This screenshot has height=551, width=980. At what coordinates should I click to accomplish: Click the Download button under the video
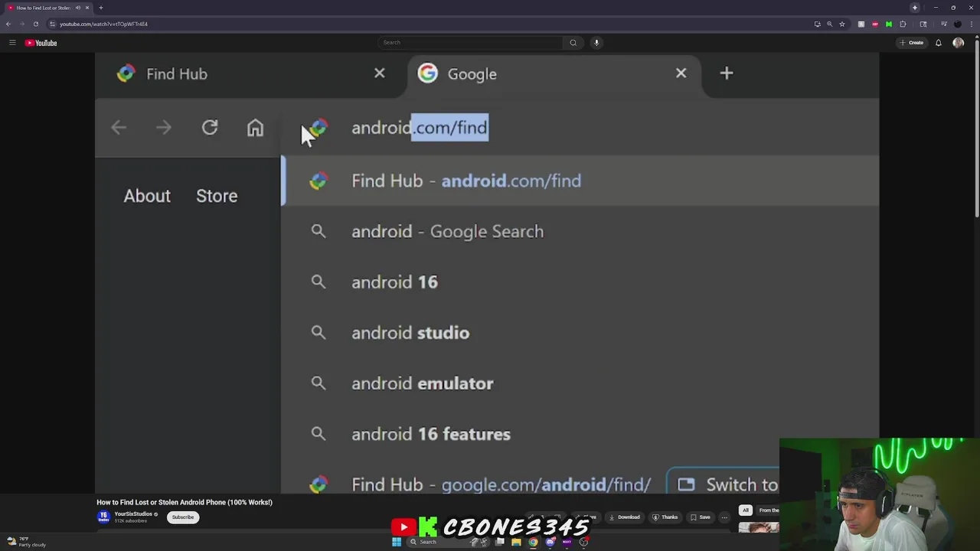tap(624, 517)
